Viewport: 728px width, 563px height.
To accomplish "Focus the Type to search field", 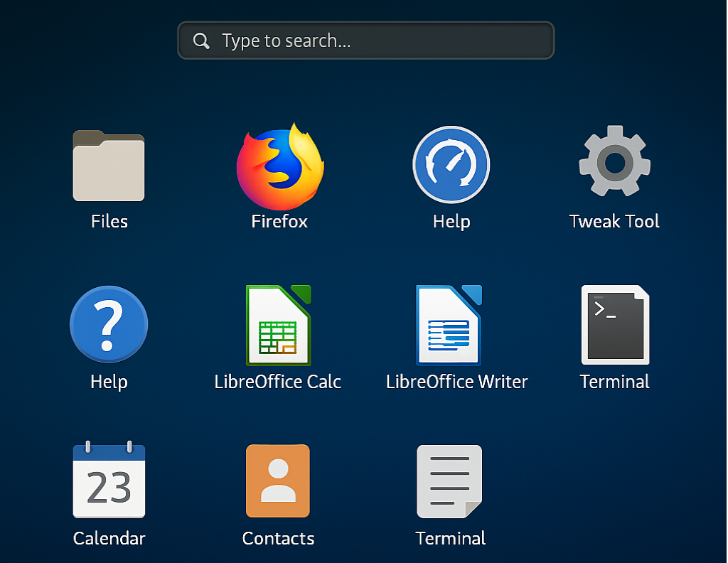I will 366,41.
